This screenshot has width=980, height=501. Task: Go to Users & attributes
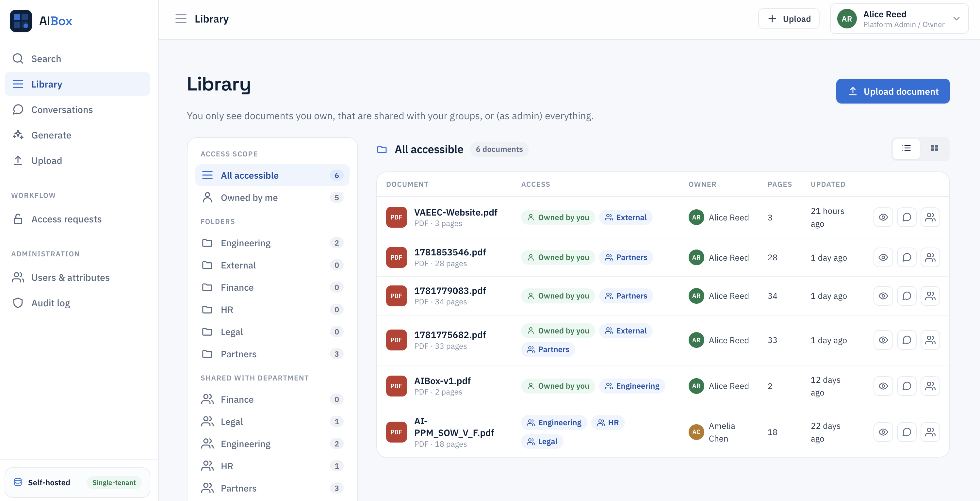[x=77, y=278]
